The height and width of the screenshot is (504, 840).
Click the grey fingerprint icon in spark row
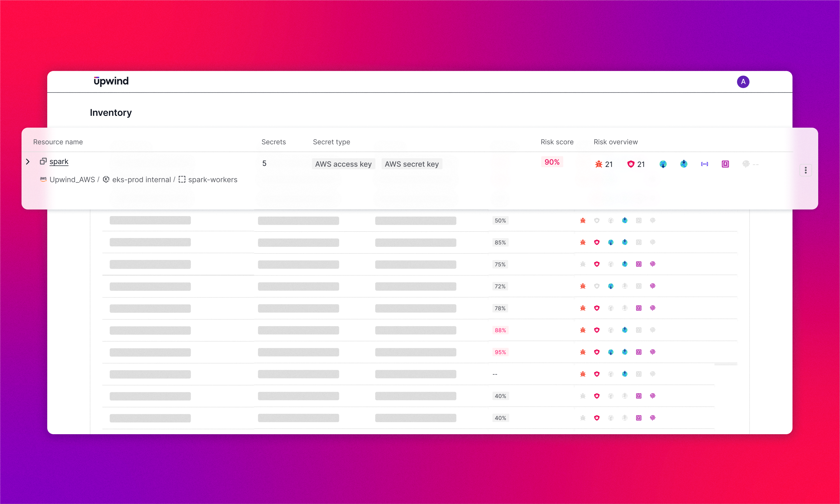[x=746, y=165]
